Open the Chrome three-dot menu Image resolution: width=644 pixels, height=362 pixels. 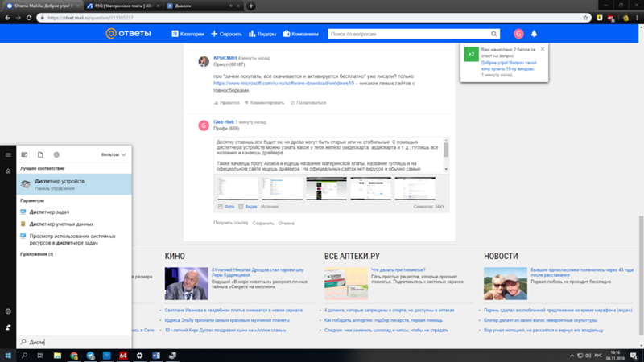[637, 18]
